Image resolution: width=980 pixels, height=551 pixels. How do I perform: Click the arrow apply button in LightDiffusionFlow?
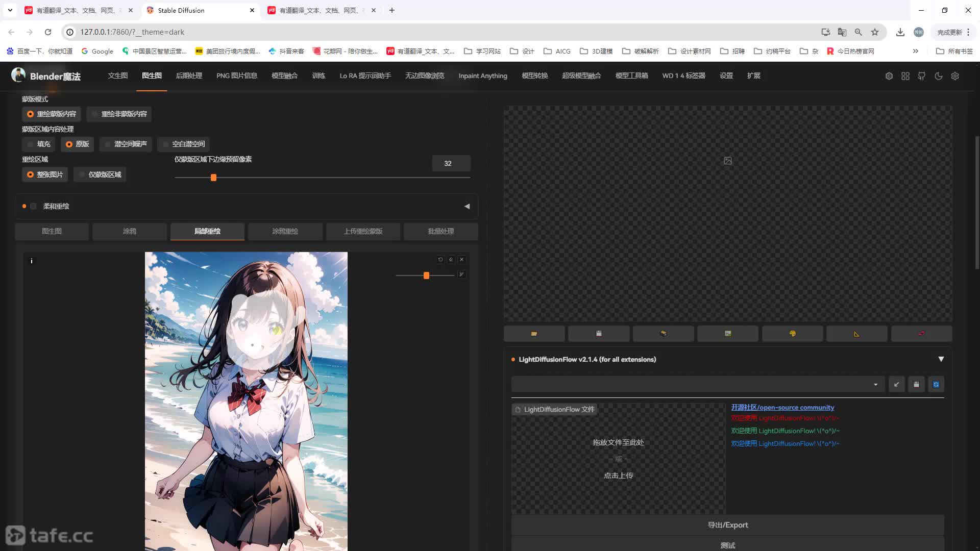click(897, 385)
